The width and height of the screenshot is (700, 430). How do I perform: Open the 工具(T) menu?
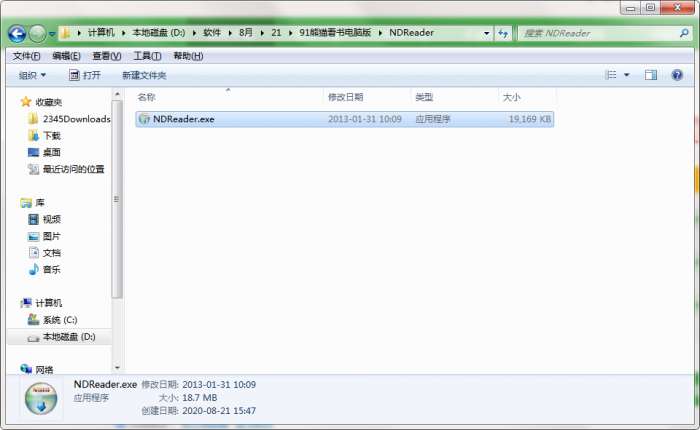click(x=147, y=56)
